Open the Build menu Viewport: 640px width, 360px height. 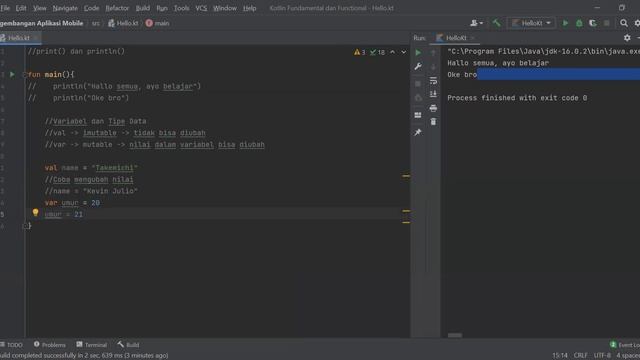click(142, 8)
